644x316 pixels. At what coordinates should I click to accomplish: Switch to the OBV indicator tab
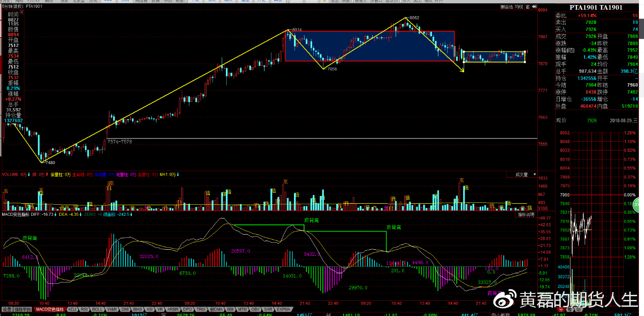[x=255, y=309]
